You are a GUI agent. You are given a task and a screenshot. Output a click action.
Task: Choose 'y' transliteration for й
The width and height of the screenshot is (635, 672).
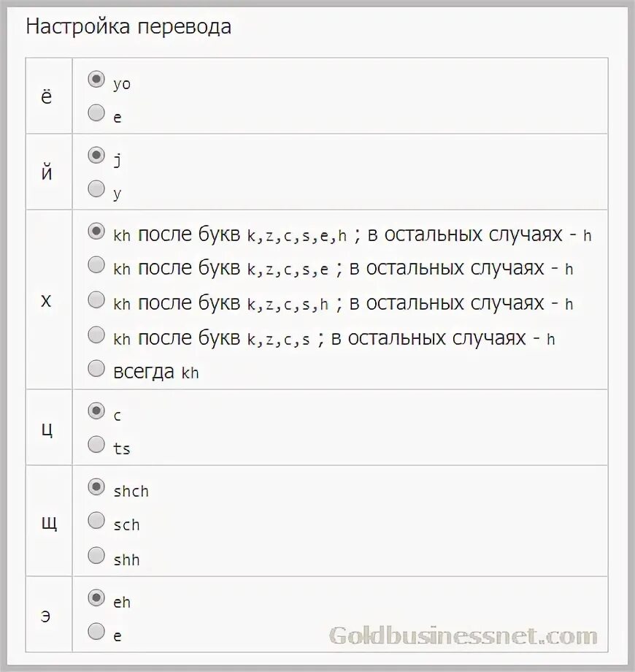pyautogui.click(x=96, y=189)
